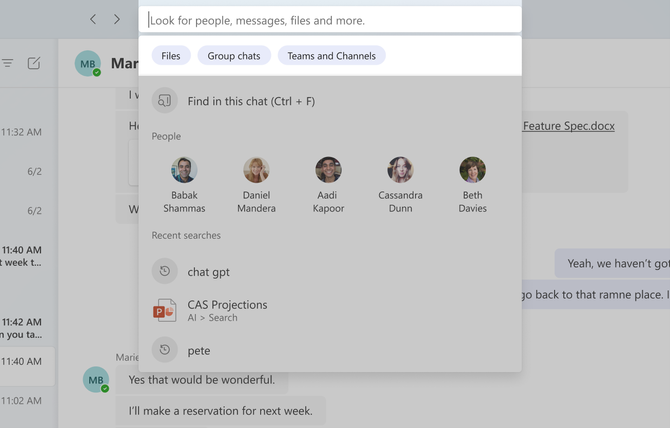Screen dimensions: 670x428
Task: Select the Group chats filter chip
Action: click(x=234, y=56)
